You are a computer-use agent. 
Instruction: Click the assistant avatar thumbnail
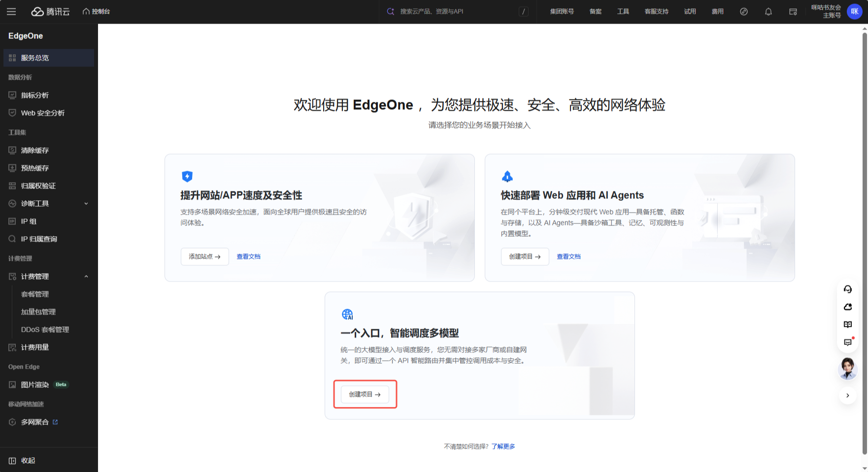[848, 369]
